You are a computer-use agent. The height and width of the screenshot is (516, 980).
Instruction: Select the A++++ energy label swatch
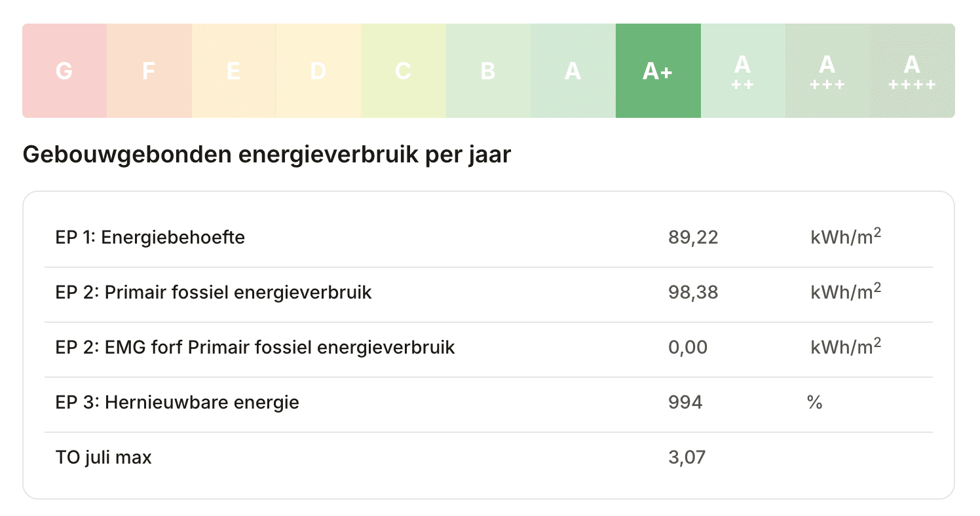913,71
